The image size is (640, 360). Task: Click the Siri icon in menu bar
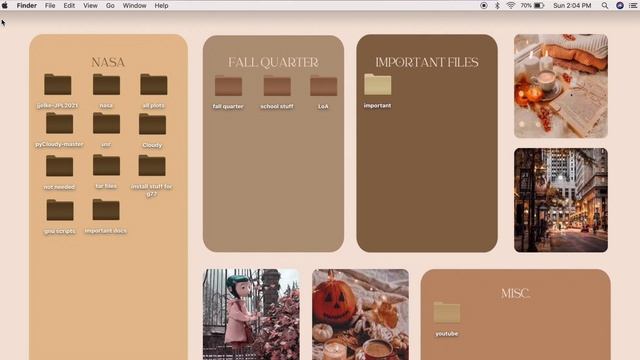coord(620,5)
